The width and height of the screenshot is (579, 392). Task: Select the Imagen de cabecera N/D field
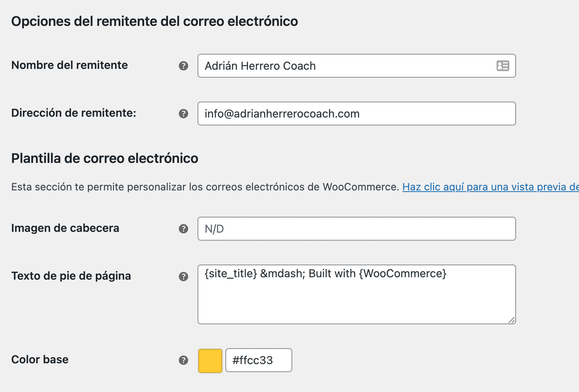coord(357,229)
